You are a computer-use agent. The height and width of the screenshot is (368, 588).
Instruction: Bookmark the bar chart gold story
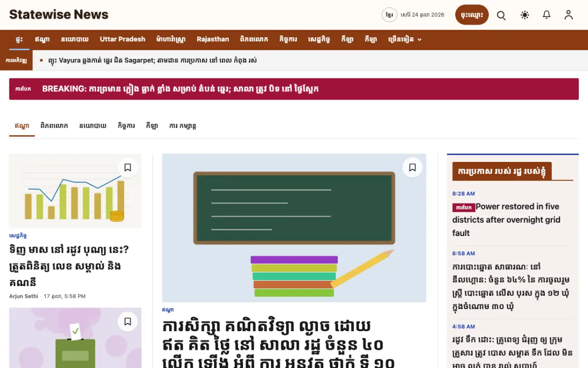127,168
